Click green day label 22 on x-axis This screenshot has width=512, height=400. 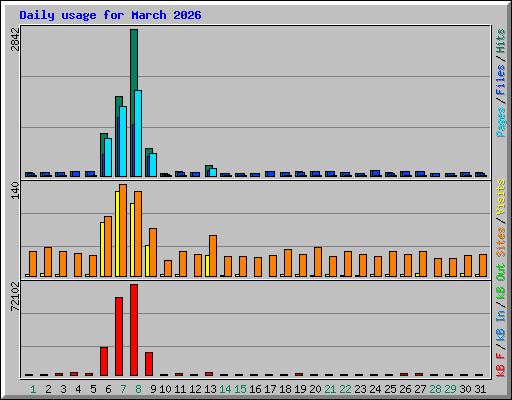pos(345,389)
